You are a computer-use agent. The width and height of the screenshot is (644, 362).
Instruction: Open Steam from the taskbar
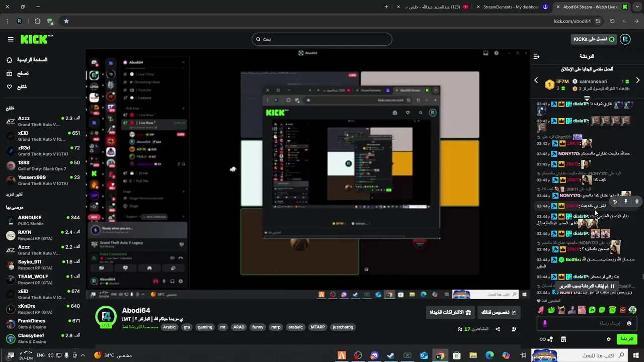390,355
